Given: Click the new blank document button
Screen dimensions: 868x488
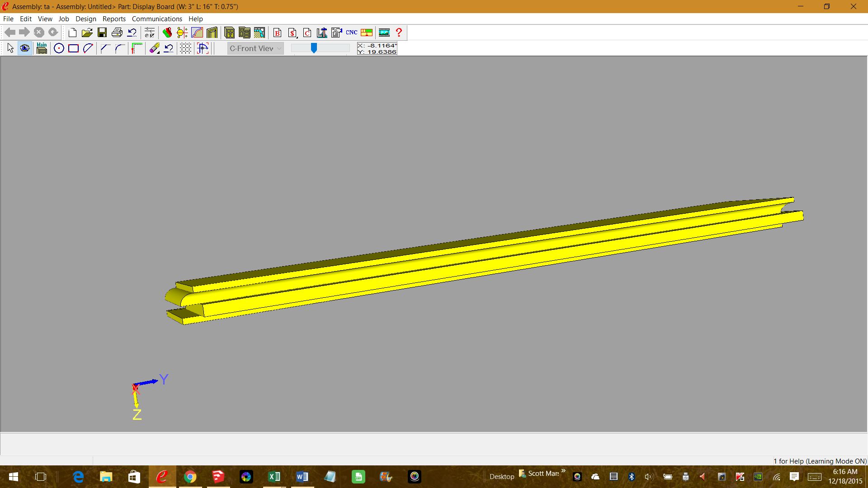Looking at the screenshot, I should (x=72, y=33).
